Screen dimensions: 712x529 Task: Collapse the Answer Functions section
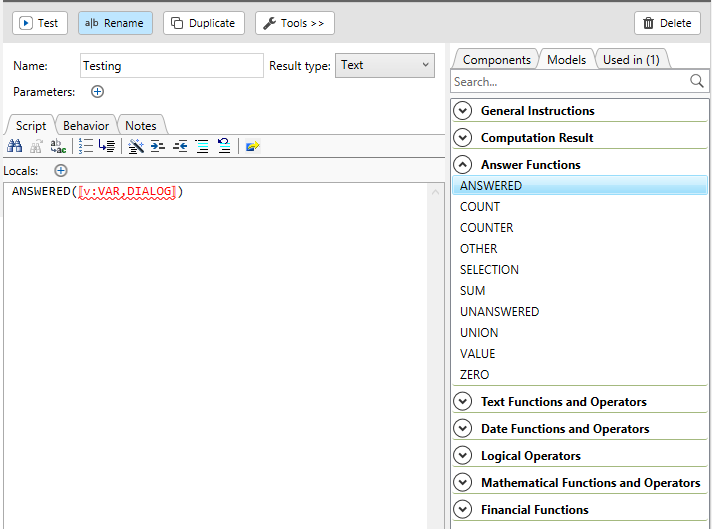(463, 165)
